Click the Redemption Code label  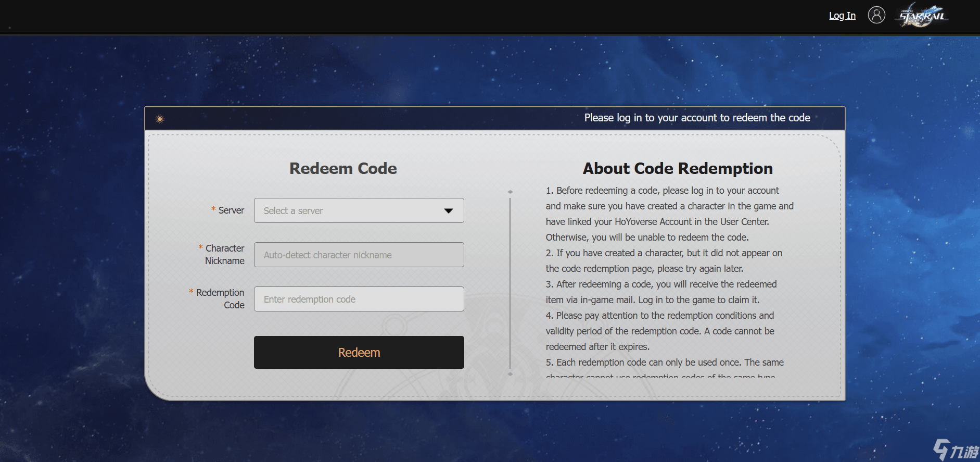220,299
